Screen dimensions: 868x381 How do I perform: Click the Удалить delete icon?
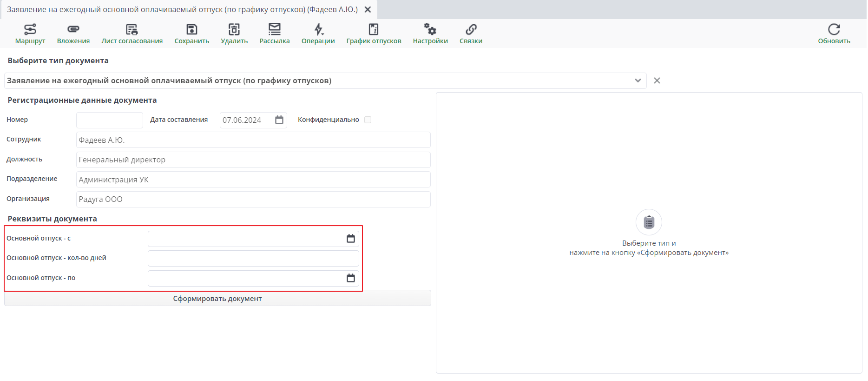[234, 29]
